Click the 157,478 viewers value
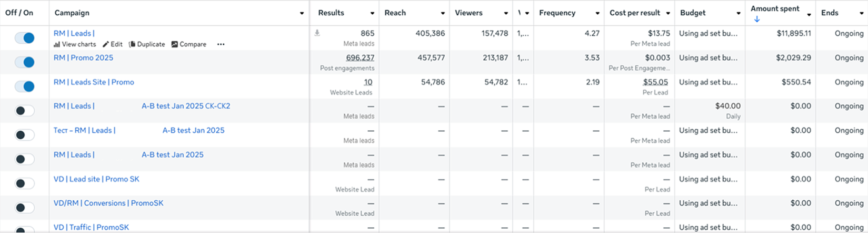This screenshot has height=233, width=868. click(495, 33)
